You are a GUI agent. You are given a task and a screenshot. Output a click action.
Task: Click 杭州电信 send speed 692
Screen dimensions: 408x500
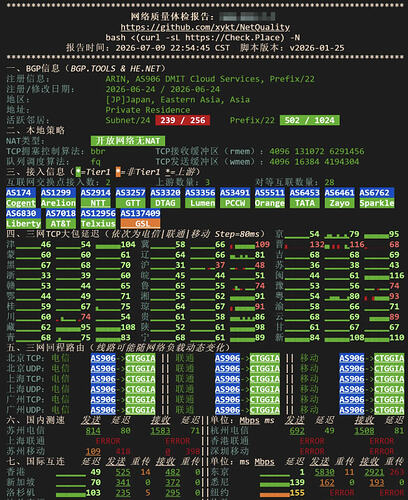click(297, 430)
